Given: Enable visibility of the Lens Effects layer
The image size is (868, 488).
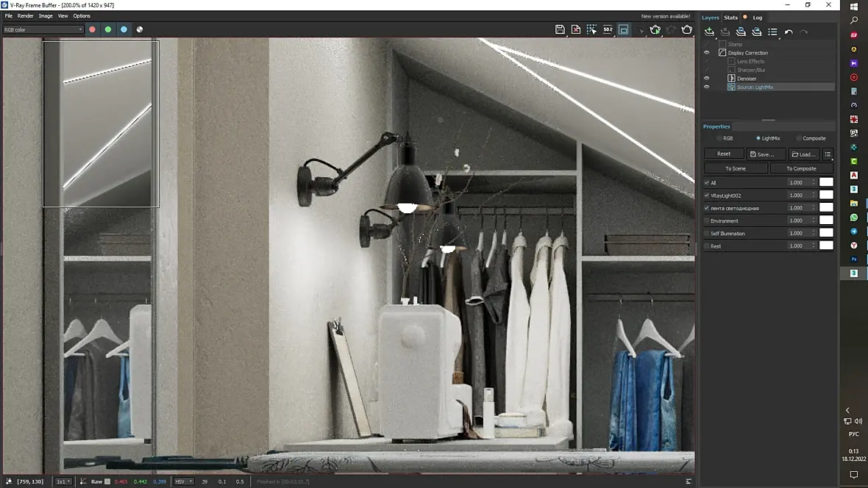Looking at the screenshot, I should (706, 62).
